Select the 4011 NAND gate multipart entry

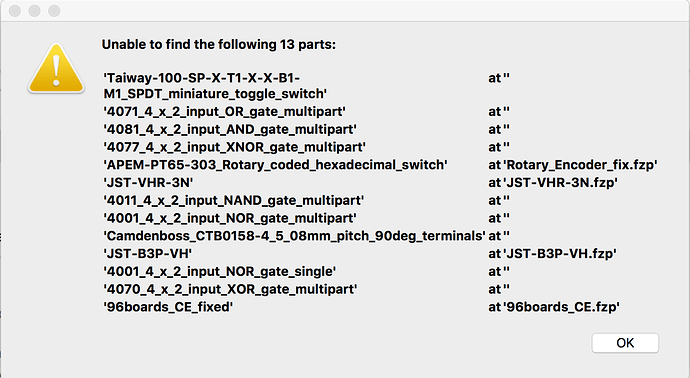click(x=234, y=200)
